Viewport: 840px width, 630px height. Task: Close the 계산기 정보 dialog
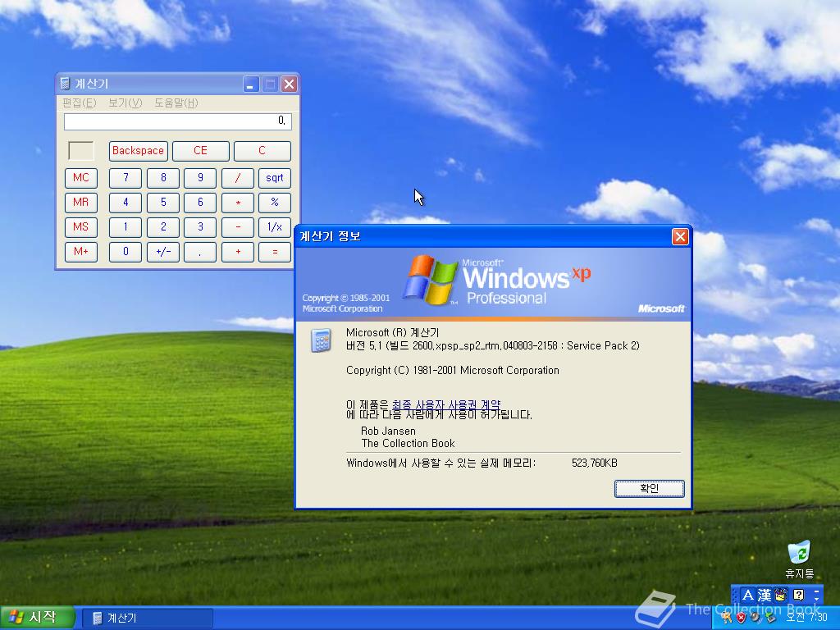point(680,236)
